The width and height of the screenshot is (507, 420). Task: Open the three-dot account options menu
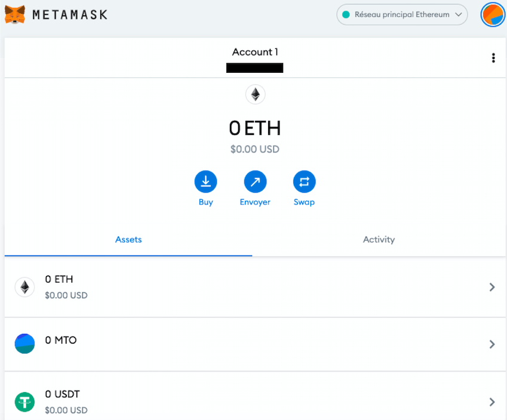point(493,58)
